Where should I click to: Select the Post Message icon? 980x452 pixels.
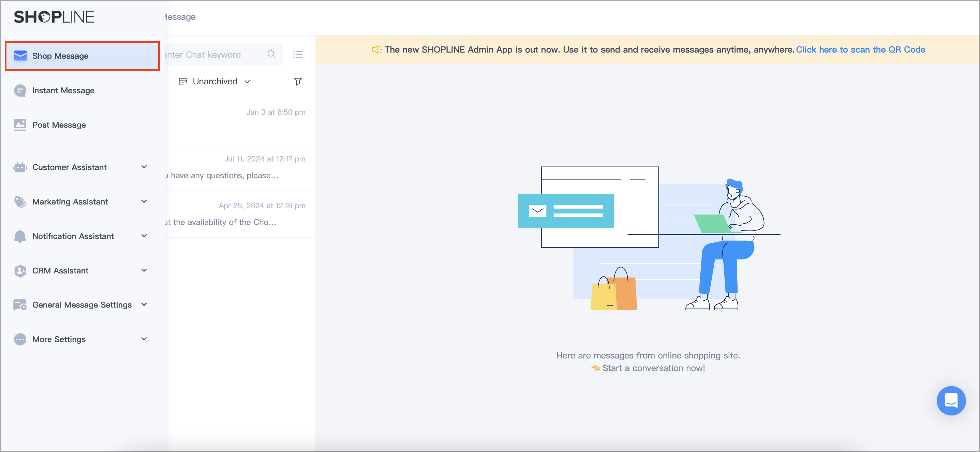(19, 125)
